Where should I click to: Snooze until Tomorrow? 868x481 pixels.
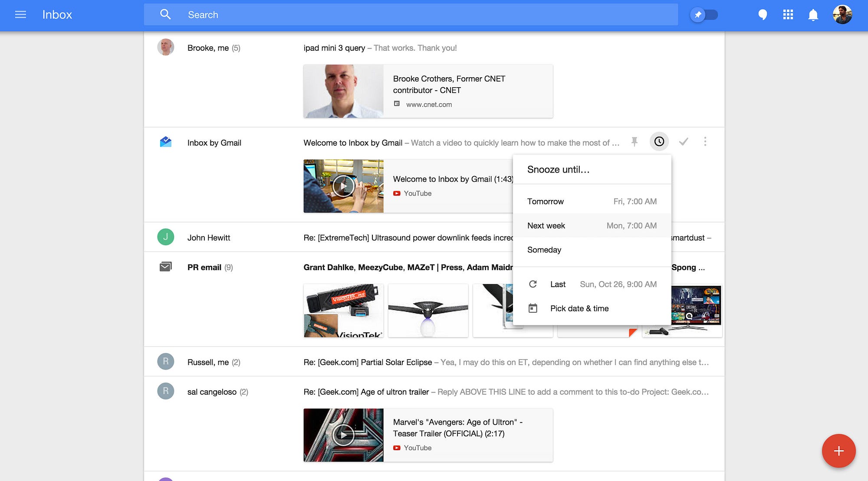[x=592, y=201]
